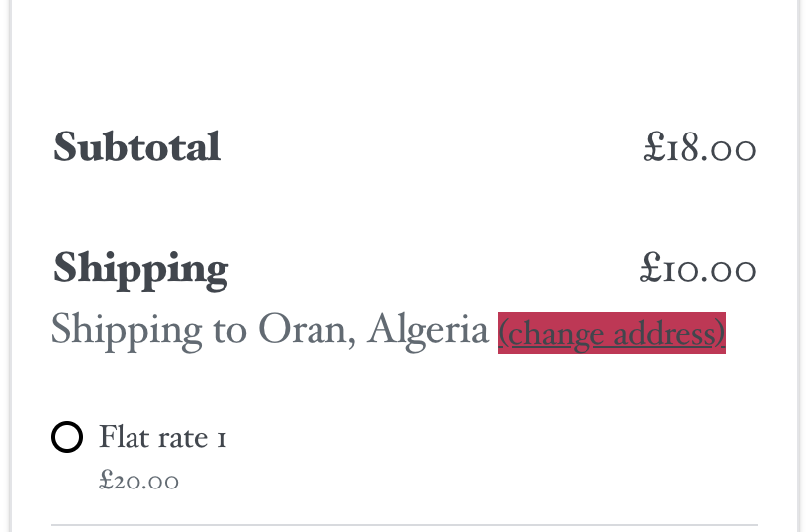This screenshot has width=811, height=532.
Task: Click the pound sign of subtotal amount
Action: [654, 146]
